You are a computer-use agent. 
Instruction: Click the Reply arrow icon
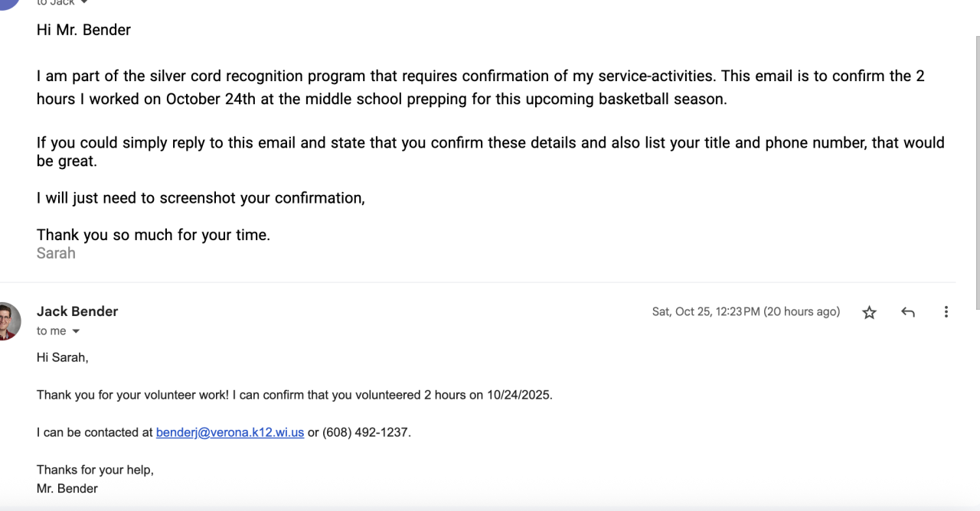pyautogui.click(x=908, y=312)
